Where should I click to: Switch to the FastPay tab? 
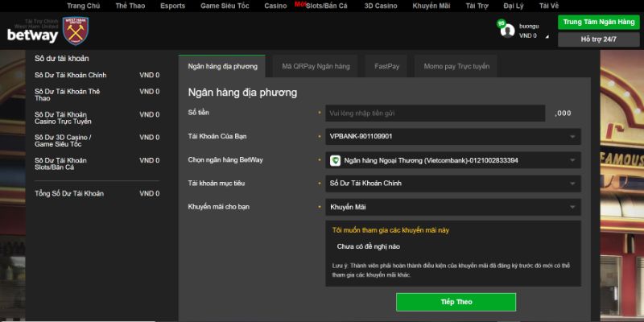(386, 66)
